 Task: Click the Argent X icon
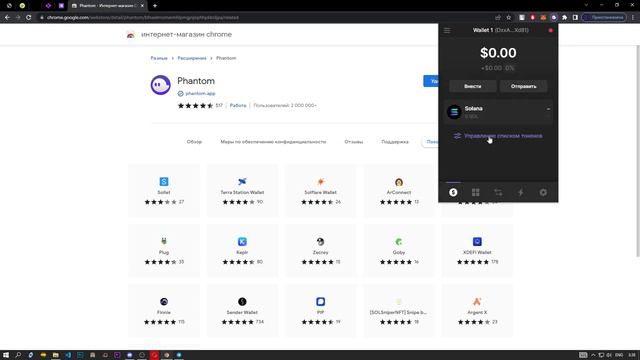[477, 301]
